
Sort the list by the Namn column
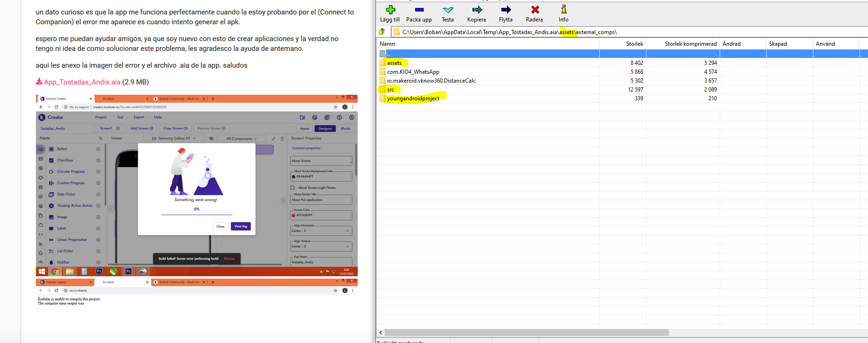point(487,44)
